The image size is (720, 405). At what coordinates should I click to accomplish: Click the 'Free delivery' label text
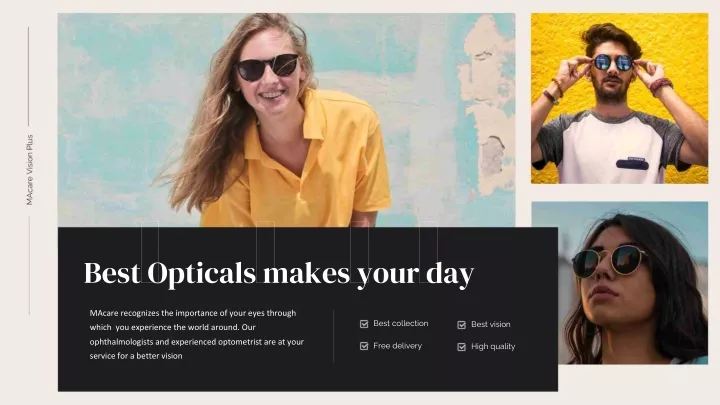tap(397, 346)
